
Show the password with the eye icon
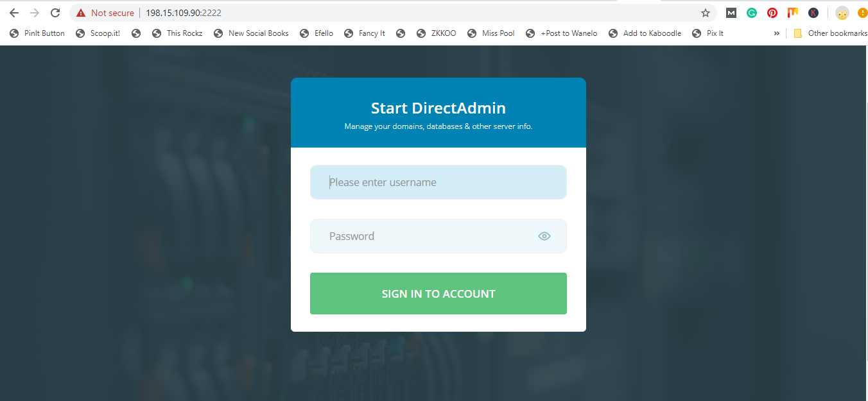click(x=544, y=236)
